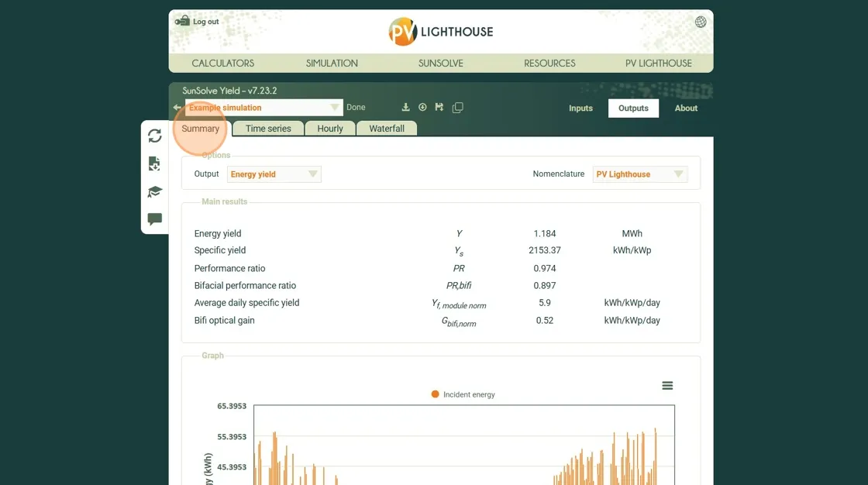The height and width of the screenshot is (485, 868).
Task: Select the Hourly tab
Action: coord(330,129)
